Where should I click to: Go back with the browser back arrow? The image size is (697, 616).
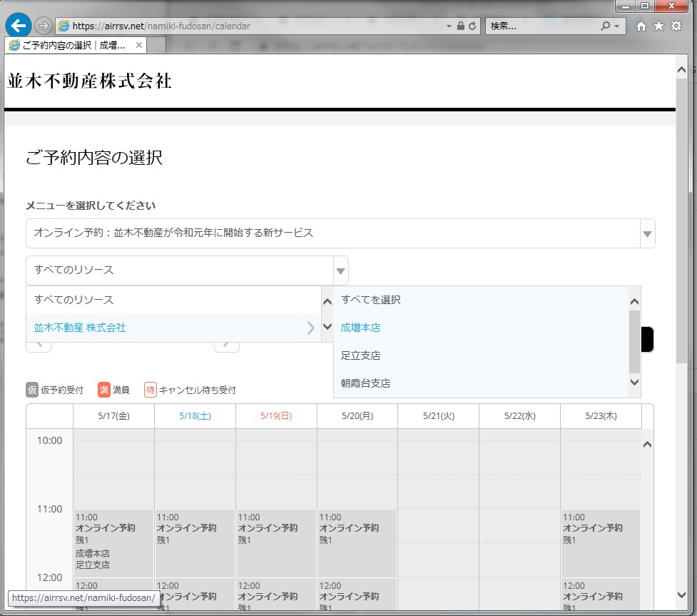19,26
